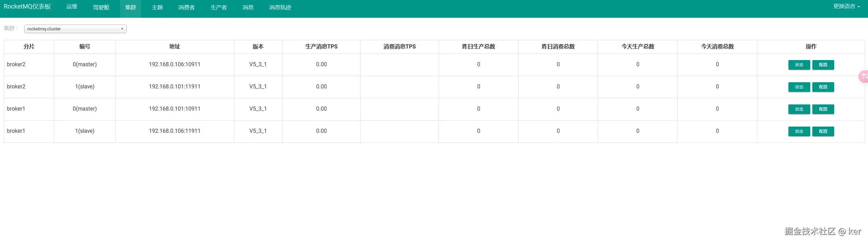Click 状态 for broker2 slave 192.168.0.101:11911
The height and width of the screenshot is (243, 868).
(x=799, y=87)
